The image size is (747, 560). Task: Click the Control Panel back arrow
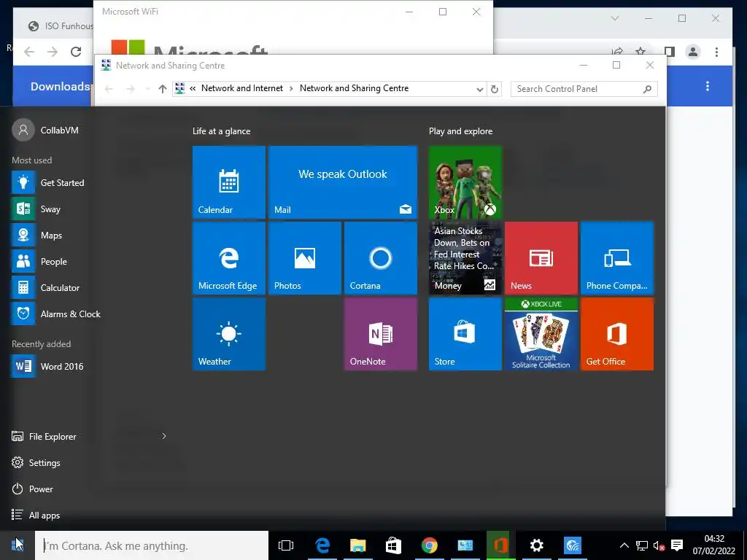click(x=109, y=89)
